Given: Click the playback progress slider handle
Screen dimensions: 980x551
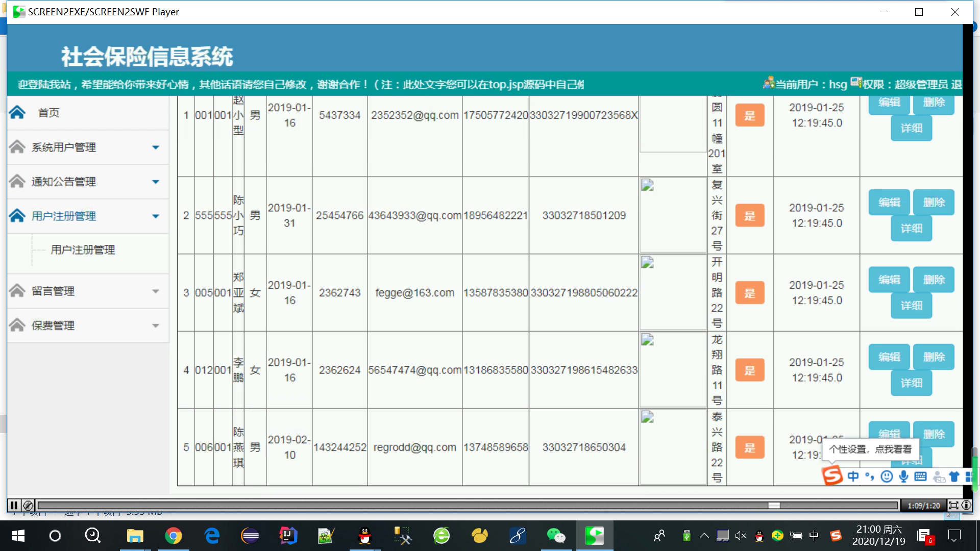Looking at the screenshot, I should click(x=774, y=505).
